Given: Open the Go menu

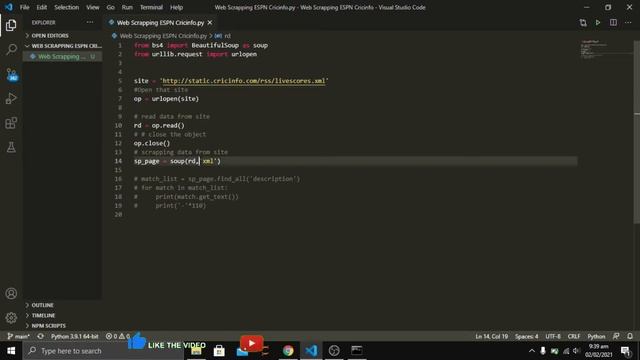Looking at the screenshot, I should point(110,7).
